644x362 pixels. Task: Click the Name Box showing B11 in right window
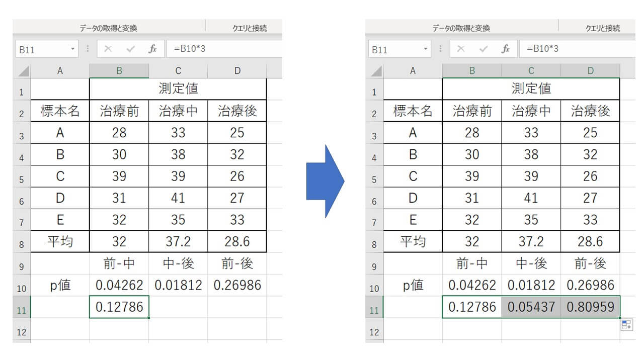point(392,49)
